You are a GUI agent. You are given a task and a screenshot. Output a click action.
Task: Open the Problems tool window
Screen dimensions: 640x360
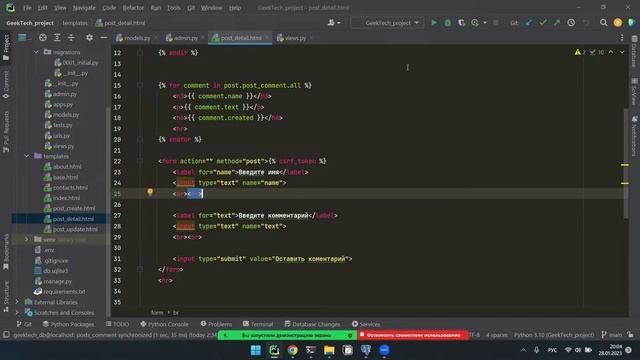(x=216, y=324)
